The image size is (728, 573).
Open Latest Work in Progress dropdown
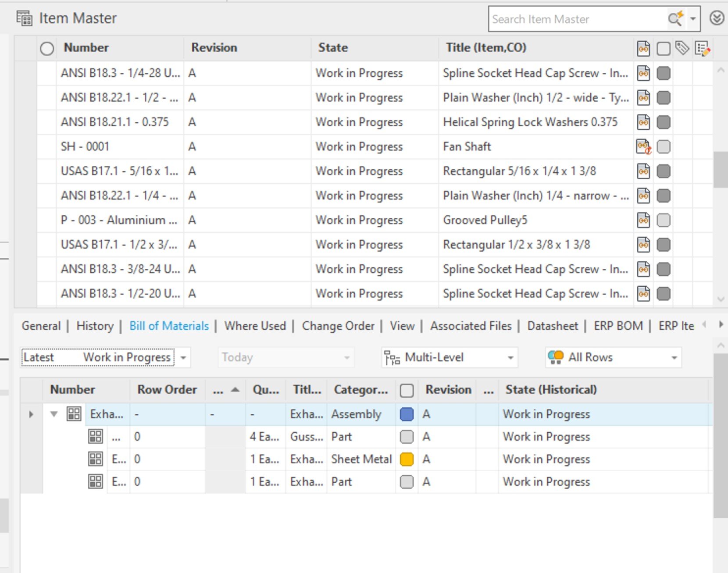tap(105, 358)
